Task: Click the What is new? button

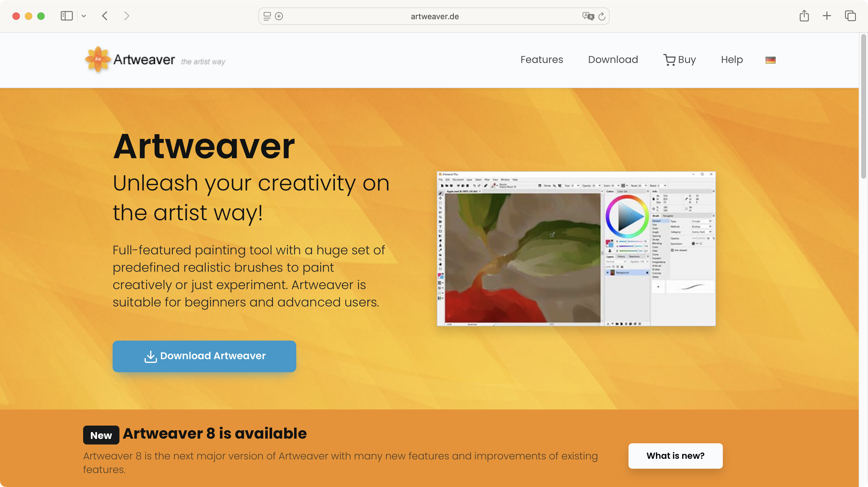Action: (675, 456)
